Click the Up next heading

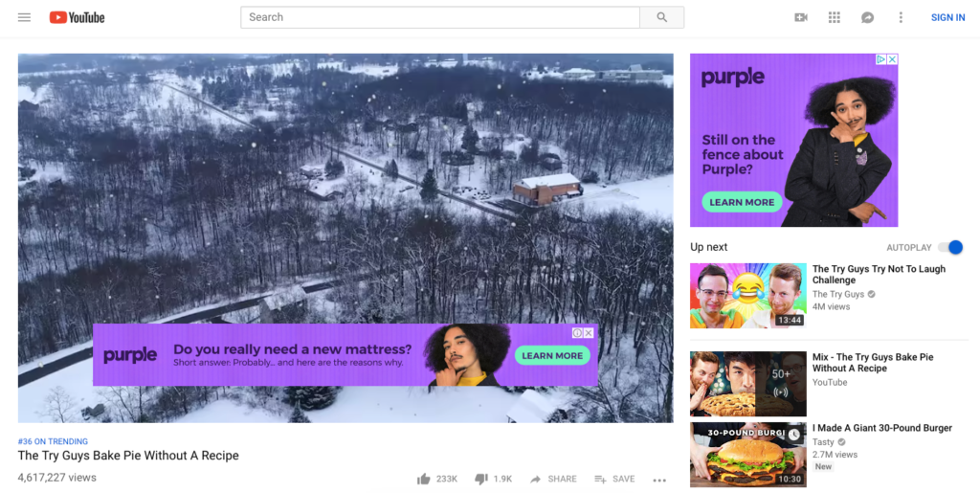[709, 247]
